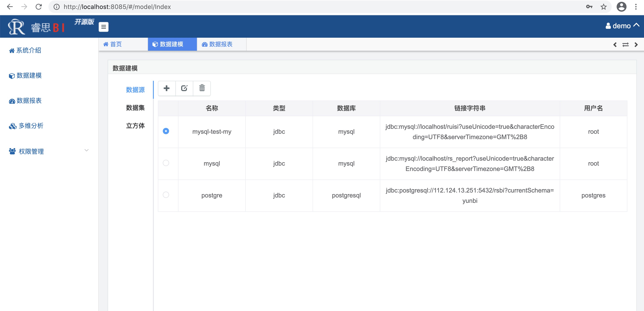Bookmark page with the star icon
This screenshot has height=311, width=644.
[603, 7]
